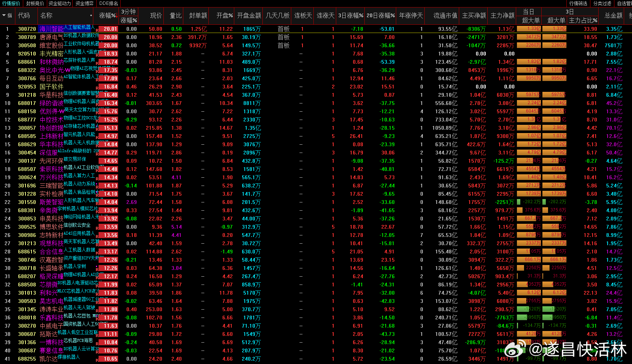The image size is (632, 364).
Task: Sort by the 主买净额 column header
Action: (474, 15)
